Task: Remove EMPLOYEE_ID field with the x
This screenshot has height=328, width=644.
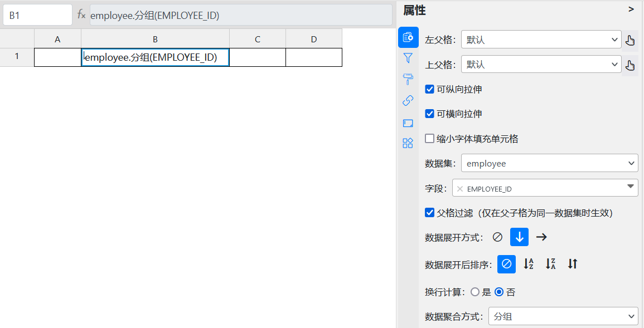Action: [x=460, y=189]
